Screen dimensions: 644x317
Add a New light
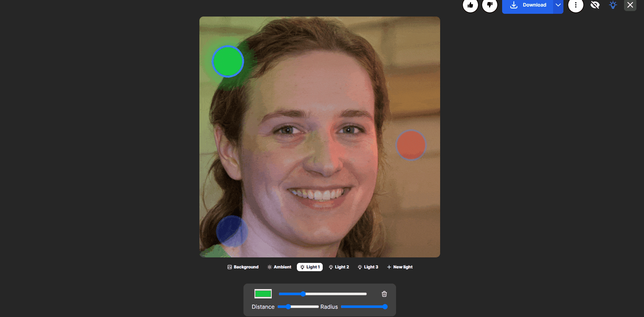pos(400,267)
